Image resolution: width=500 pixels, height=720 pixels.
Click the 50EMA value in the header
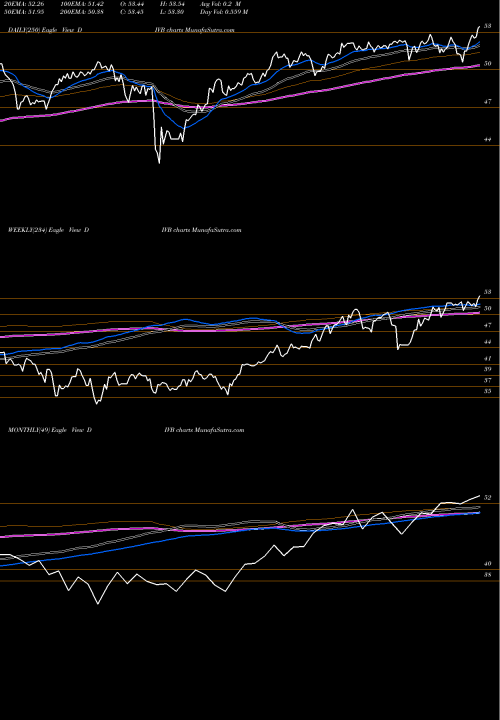point(22,12)
